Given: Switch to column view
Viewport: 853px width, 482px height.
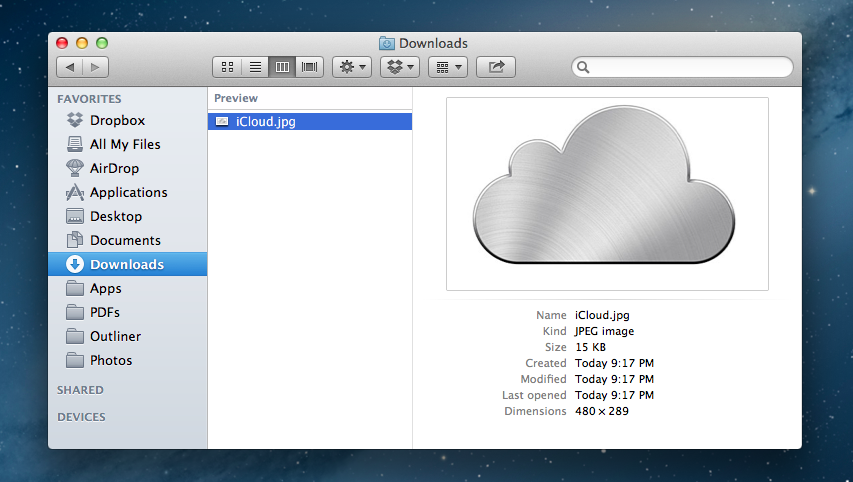Looking at the screenshot, I should [x=282, y=67].
